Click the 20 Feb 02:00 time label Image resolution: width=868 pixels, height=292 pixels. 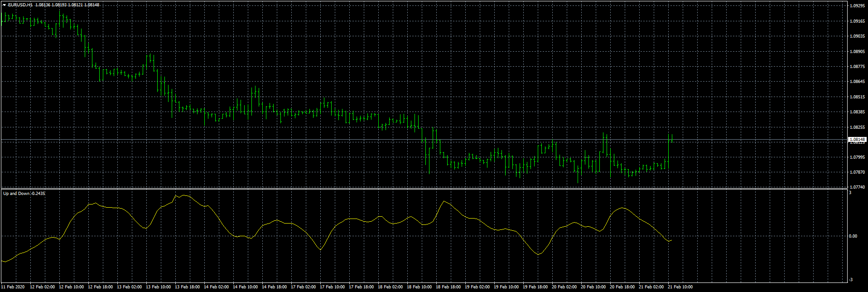[564, 287]
